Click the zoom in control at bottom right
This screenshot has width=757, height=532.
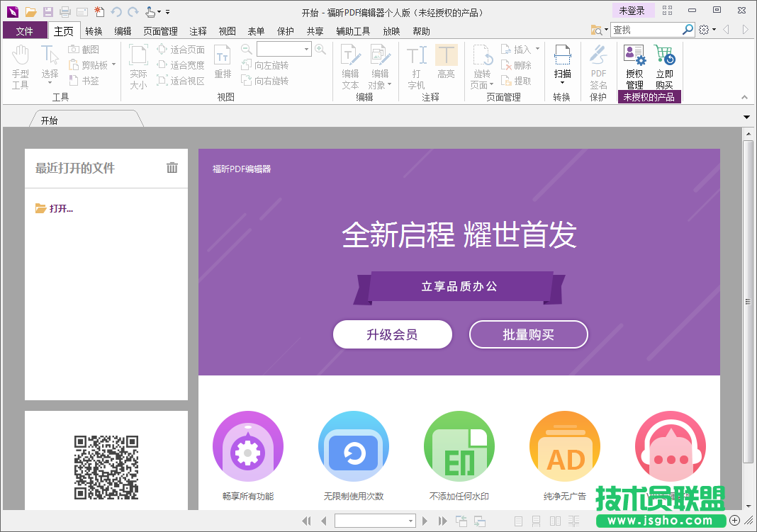pyautogui.click(x=735, y=521)
